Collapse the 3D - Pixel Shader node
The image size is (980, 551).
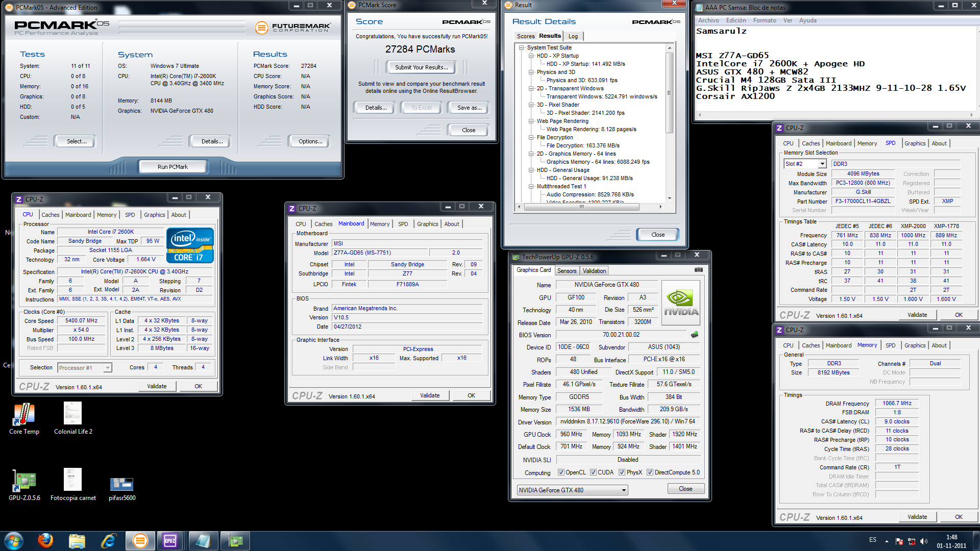pyautogui.click(x=531, y=105)
